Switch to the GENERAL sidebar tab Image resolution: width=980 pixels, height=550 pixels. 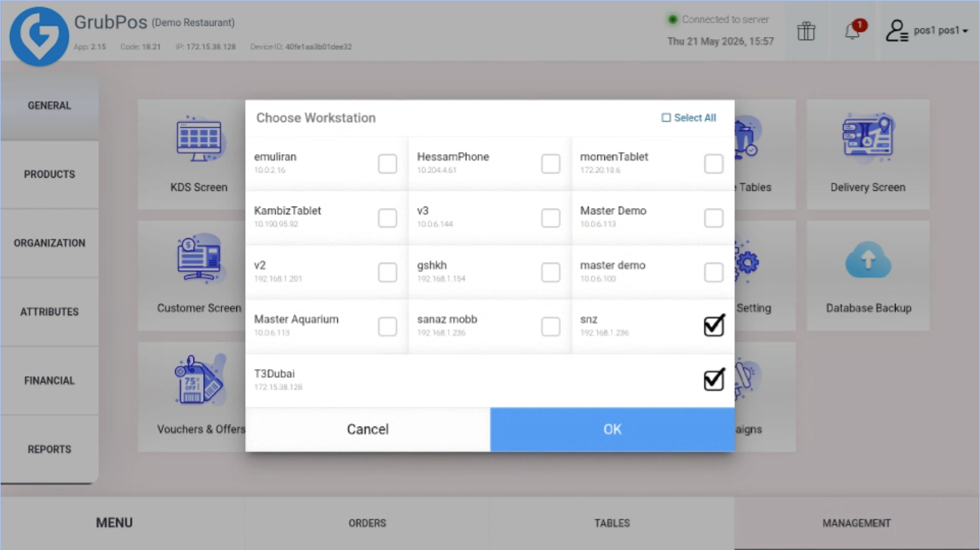[x=49, y=105]
